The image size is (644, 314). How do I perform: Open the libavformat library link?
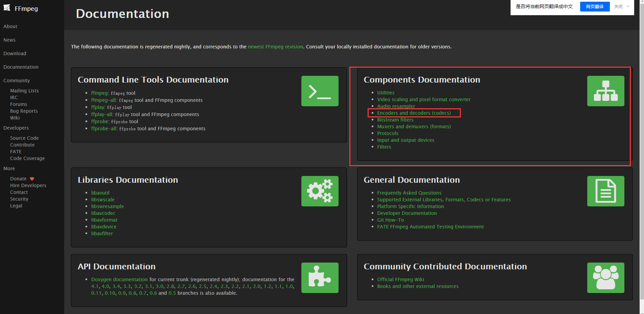(x=104, y=220)
